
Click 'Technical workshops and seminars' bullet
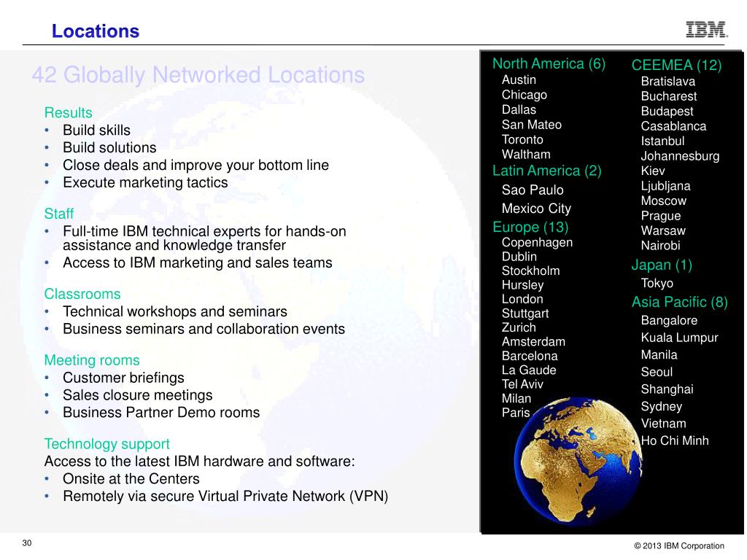click(175, 311)
